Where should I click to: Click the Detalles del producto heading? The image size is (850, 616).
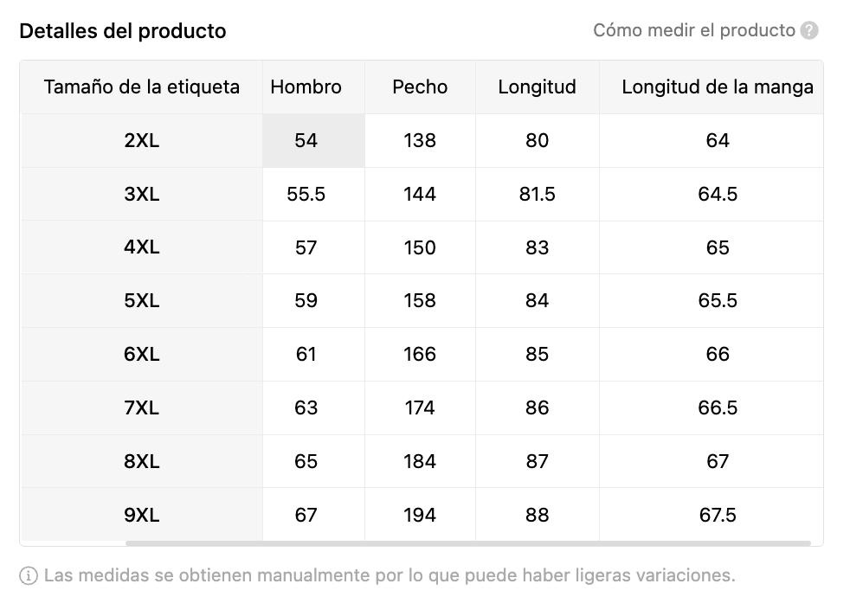click(123, 31)
